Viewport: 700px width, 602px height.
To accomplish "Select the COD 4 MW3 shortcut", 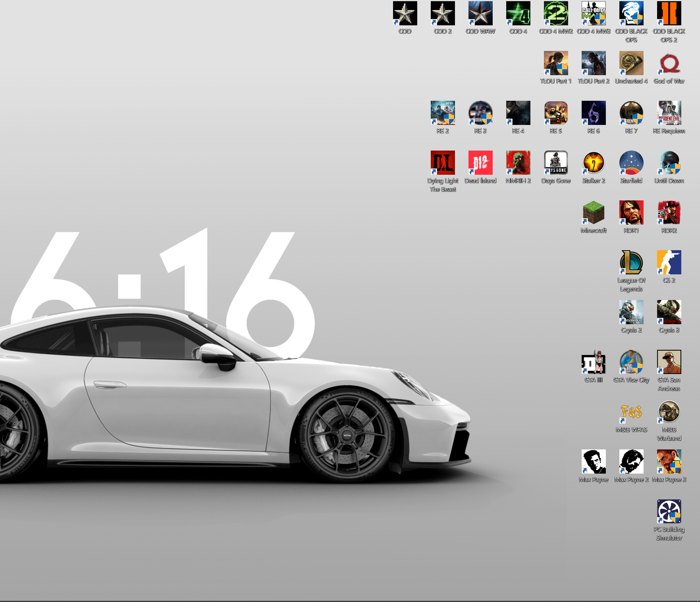I will pos(593,13).
